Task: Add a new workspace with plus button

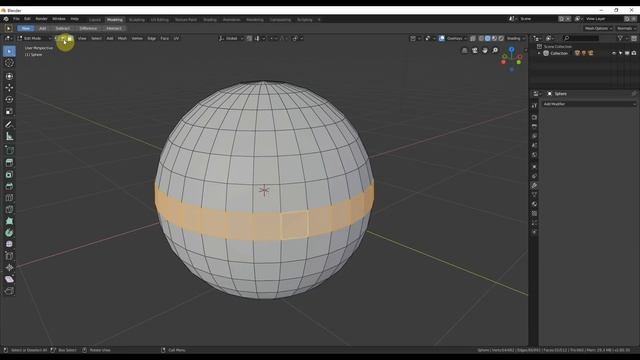Action: [x=319, y=20]
